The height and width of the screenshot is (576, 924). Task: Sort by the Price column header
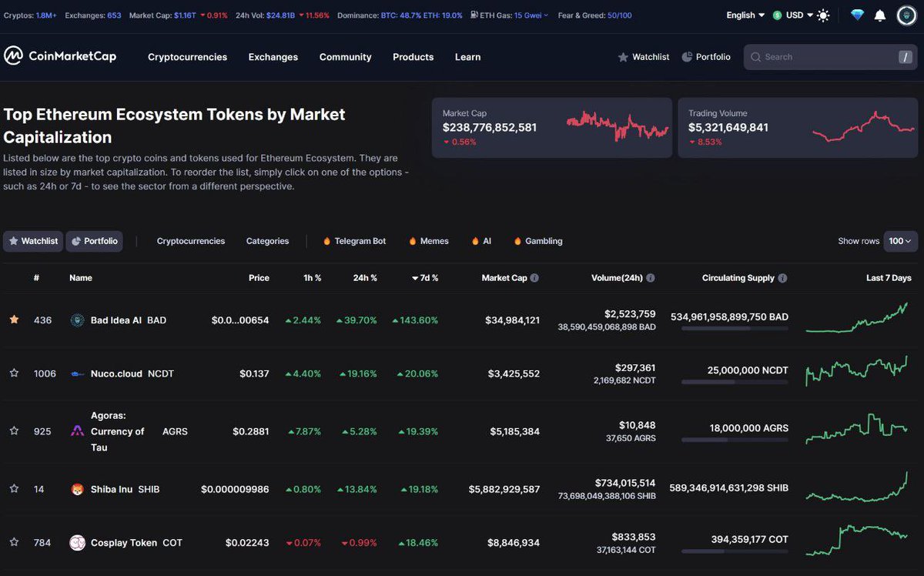coord(259,278)
